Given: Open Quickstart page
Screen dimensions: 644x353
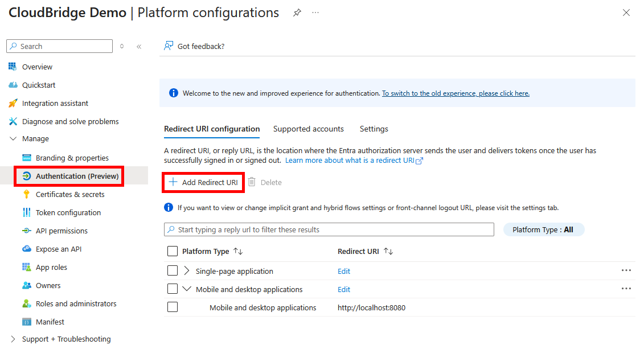Looking at the screenshot, I should pyautogui.click(x=39, y=85).
